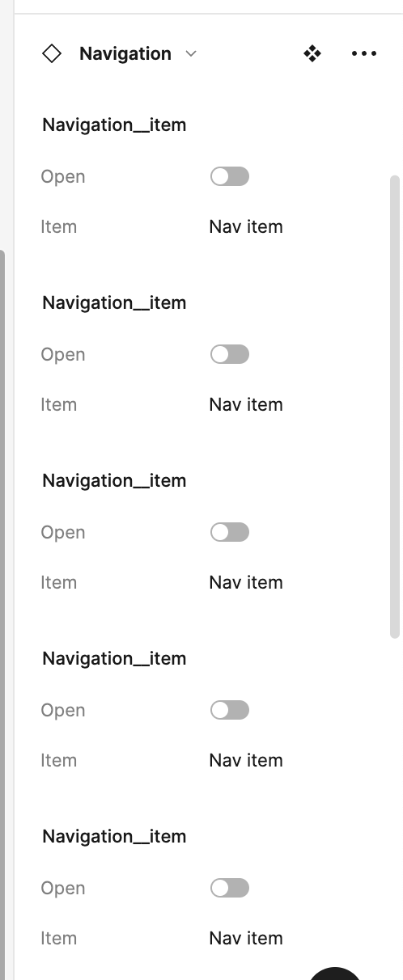The height and width of the screenshot is (980, 403).
Task: Click the Navigation component name
Action: 125,54
